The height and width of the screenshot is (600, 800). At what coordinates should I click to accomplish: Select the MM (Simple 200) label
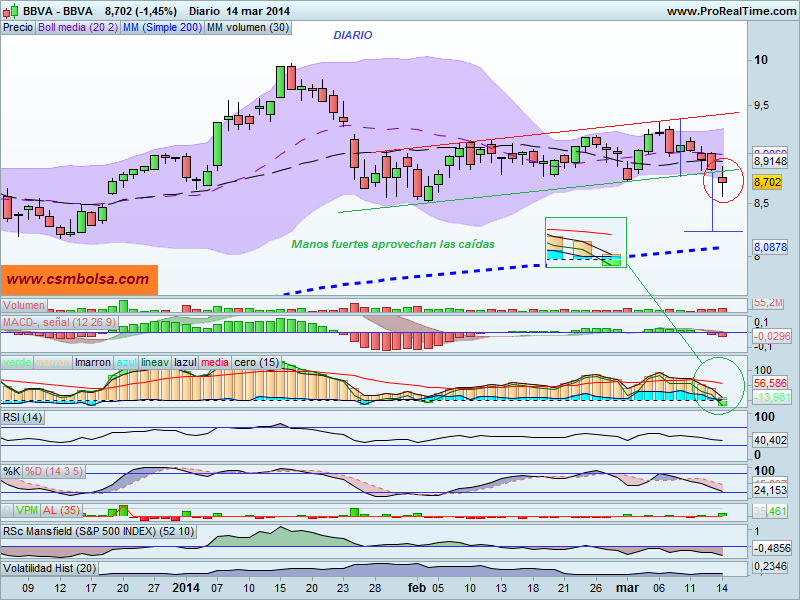point(162,28)
